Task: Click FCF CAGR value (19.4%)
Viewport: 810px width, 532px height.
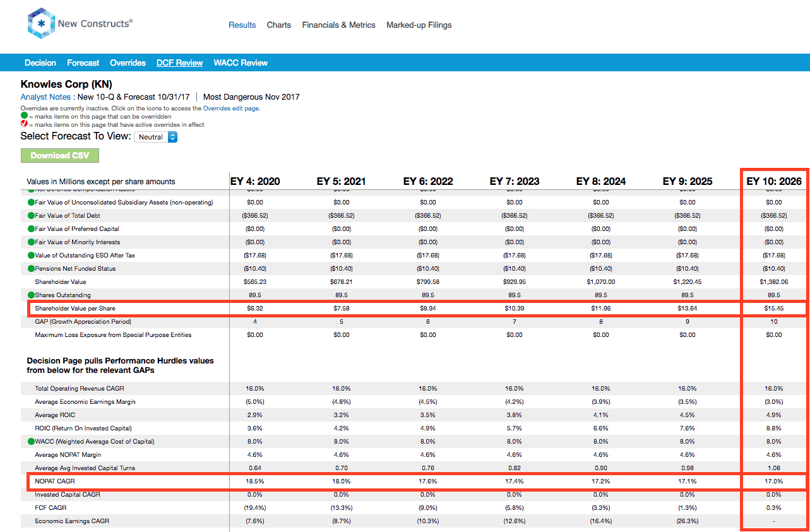Action: click(255, 508)
